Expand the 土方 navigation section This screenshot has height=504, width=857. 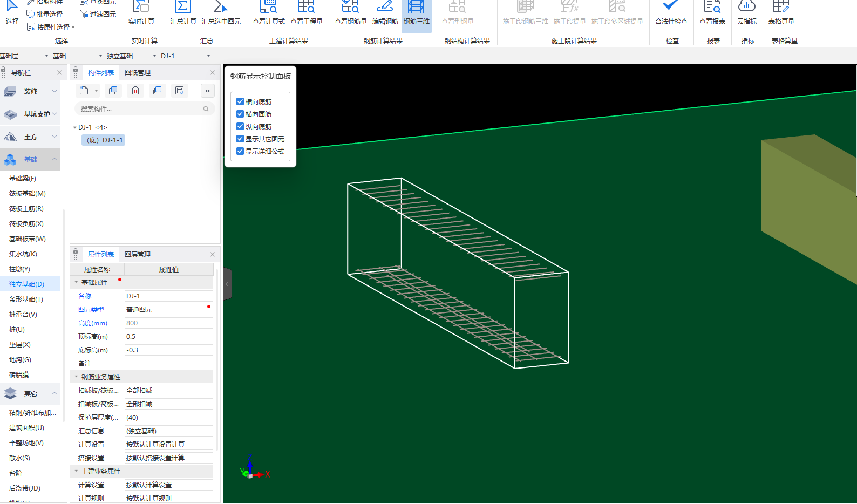point(55,137)
